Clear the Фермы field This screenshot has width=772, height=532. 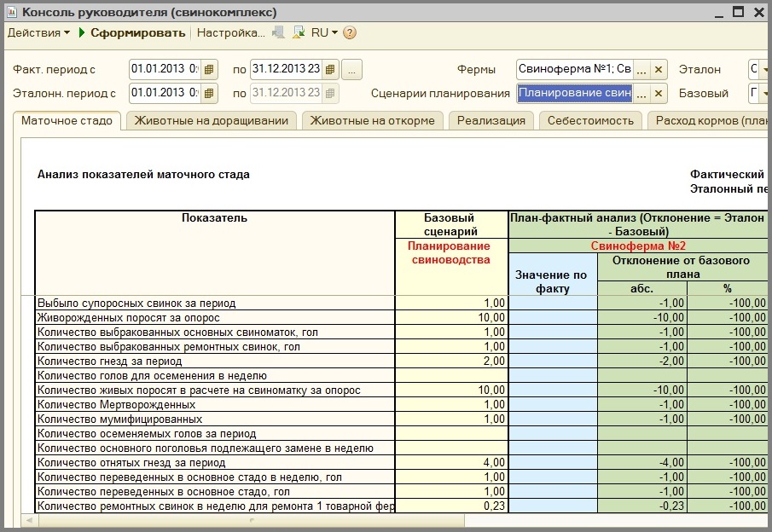tap(659, 69)
